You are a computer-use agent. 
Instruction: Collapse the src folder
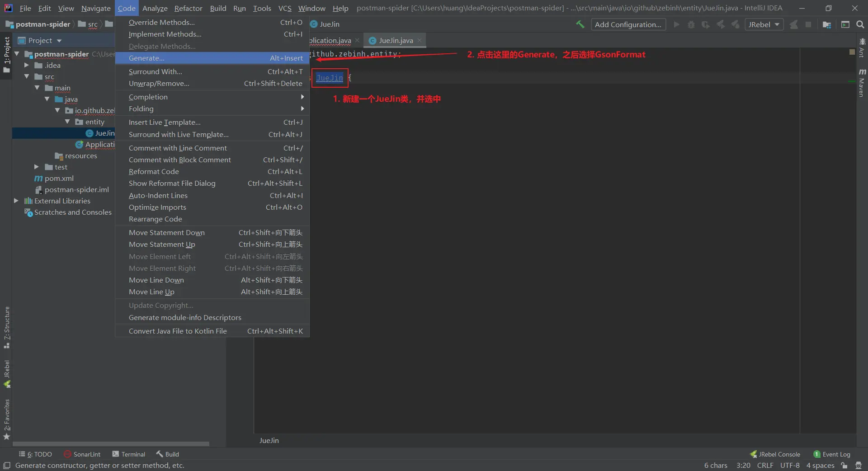pos(27,76)
